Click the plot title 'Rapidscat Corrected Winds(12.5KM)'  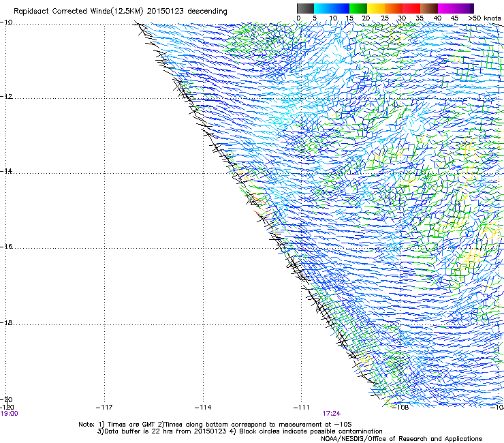(78, 12)
